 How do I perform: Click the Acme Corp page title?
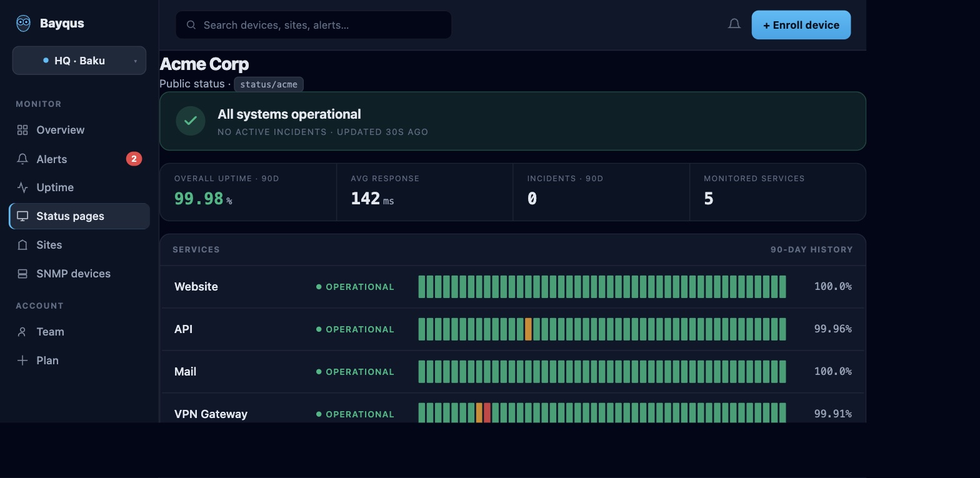point(204,64)
